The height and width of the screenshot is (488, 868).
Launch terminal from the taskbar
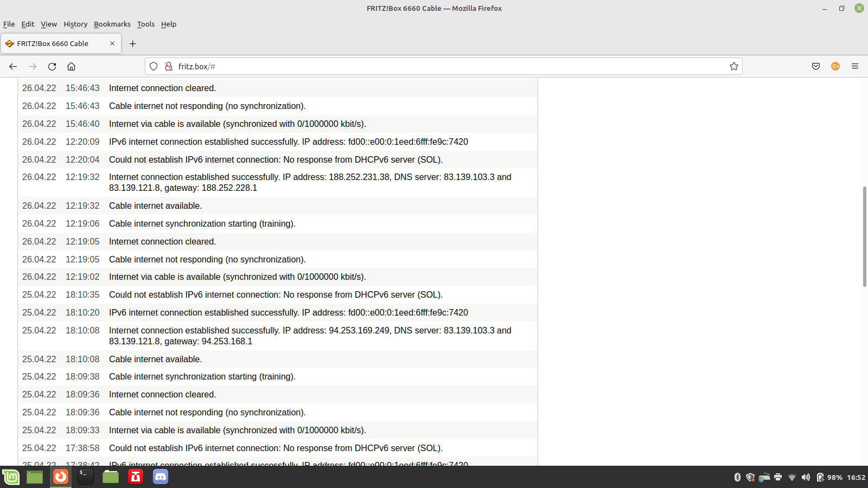click(86, 477)
